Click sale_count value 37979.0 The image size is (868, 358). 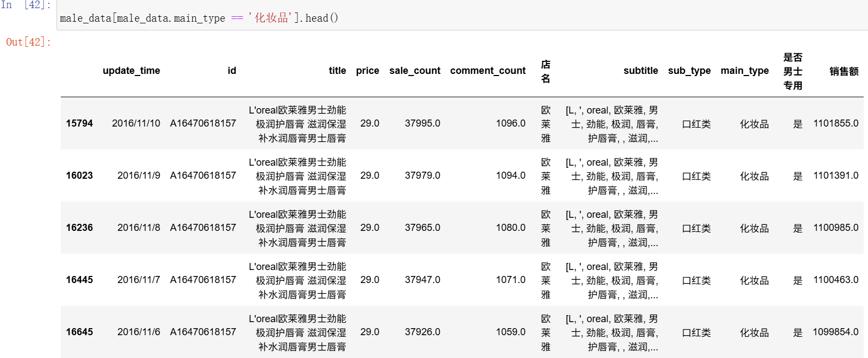422,175
